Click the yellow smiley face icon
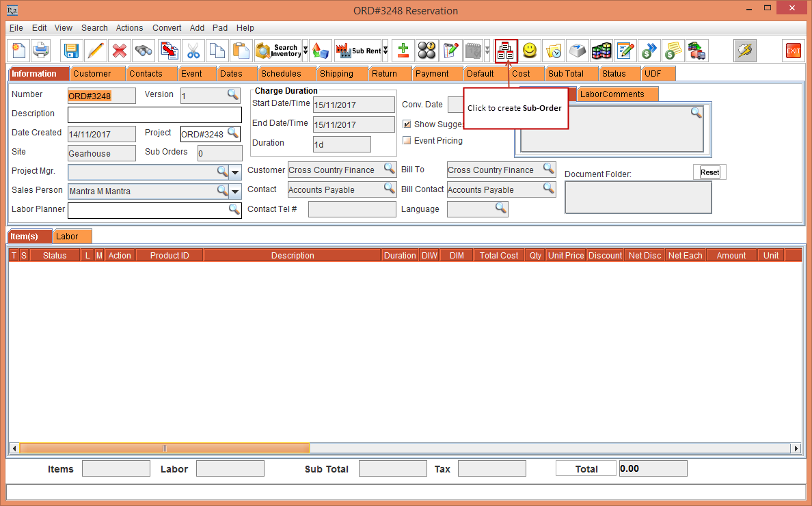The height and width of the screenshot is (506, 812). [x=530, y=51]
